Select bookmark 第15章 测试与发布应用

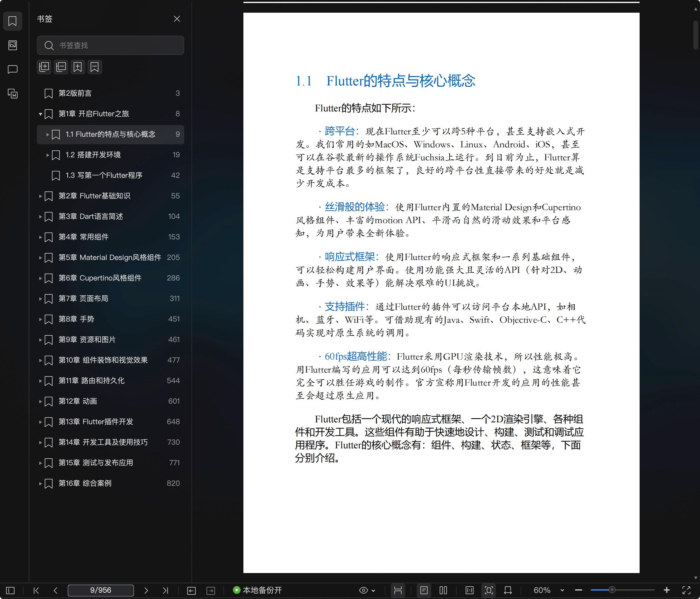(x=111, y=463)
